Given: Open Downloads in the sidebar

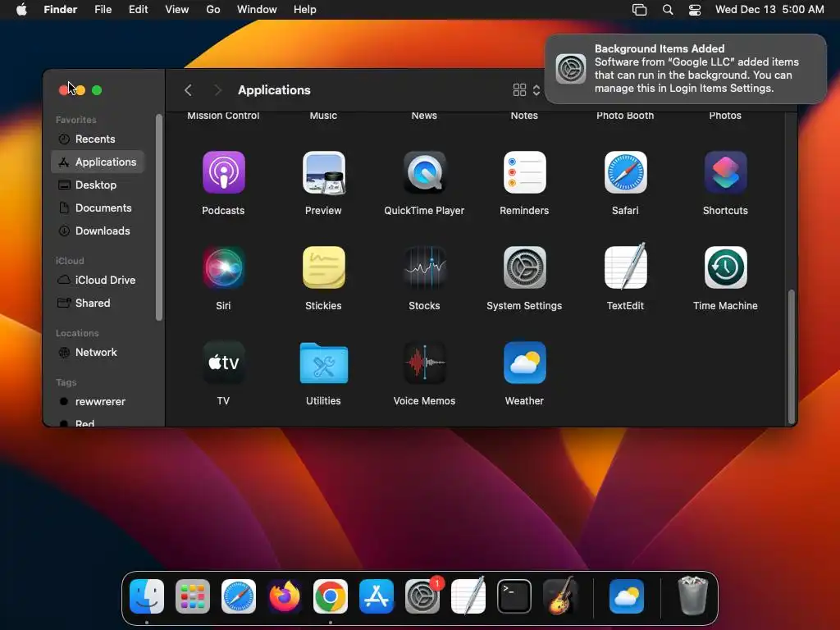Looking at the screenshot, I should 98,231.
